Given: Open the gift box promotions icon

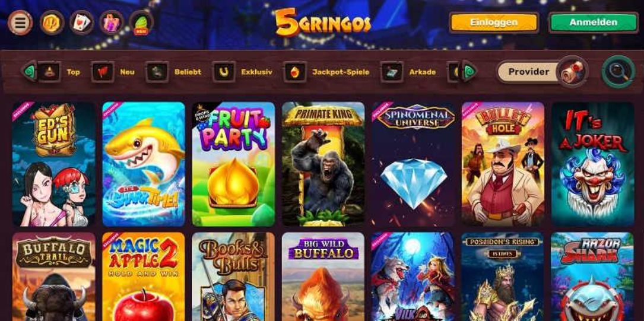Looking at the screenshot, I should (x=112, y=23).
